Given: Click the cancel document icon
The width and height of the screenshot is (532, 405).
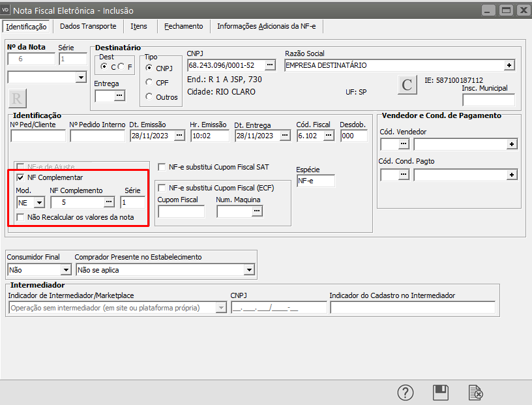Looking at the screenshot, I should (476, 392).
